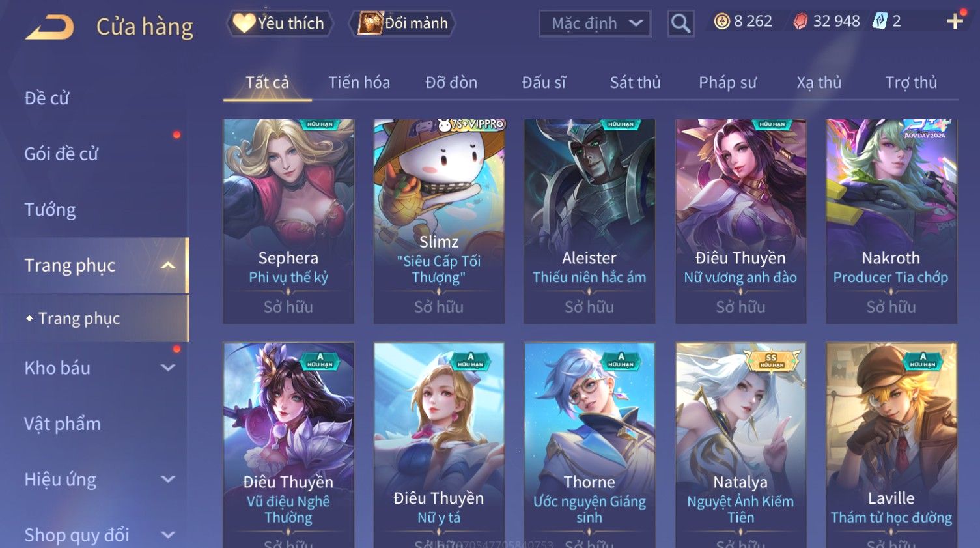This screenshot has width=980, height=548.
Task: Expand the Hiệu ứng sidebar section
Action: [168, 480]
